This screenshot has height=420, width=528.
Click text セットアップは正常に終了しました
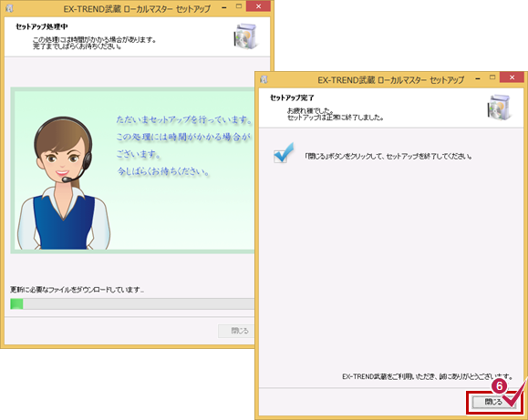coord(335,118)
